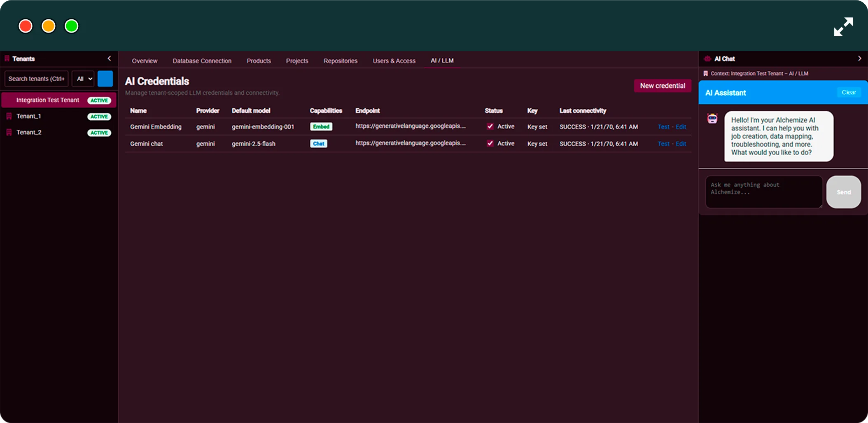Edit the Gemini Embedding credential
This screenshot has width=868, height=423.
[x=681, y=127]
